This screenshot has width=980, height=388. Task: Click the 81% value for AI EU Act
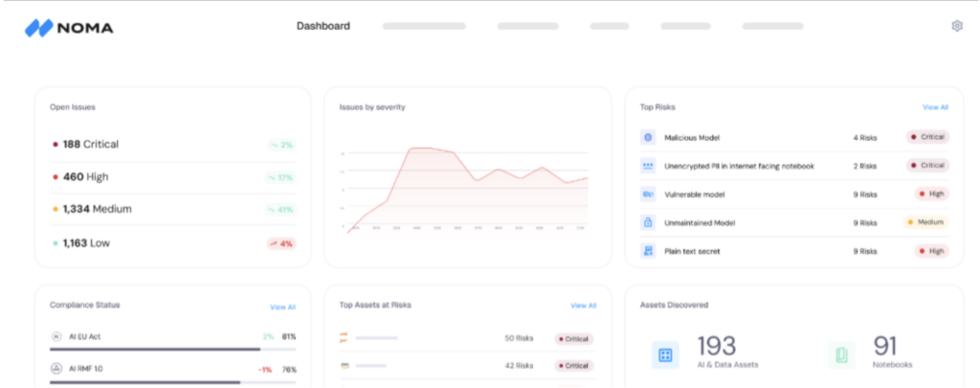tap(289, 336)
